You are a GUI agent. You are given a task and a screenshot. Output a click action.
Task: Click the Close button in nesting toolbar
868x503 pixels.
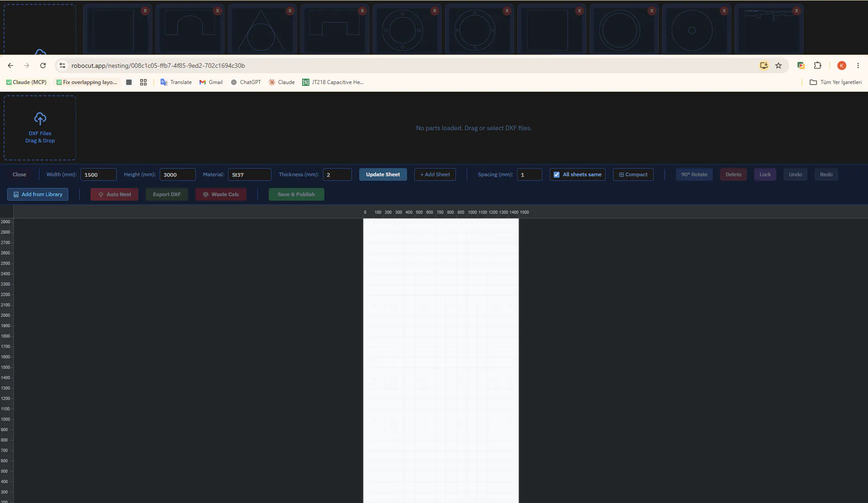19,174
